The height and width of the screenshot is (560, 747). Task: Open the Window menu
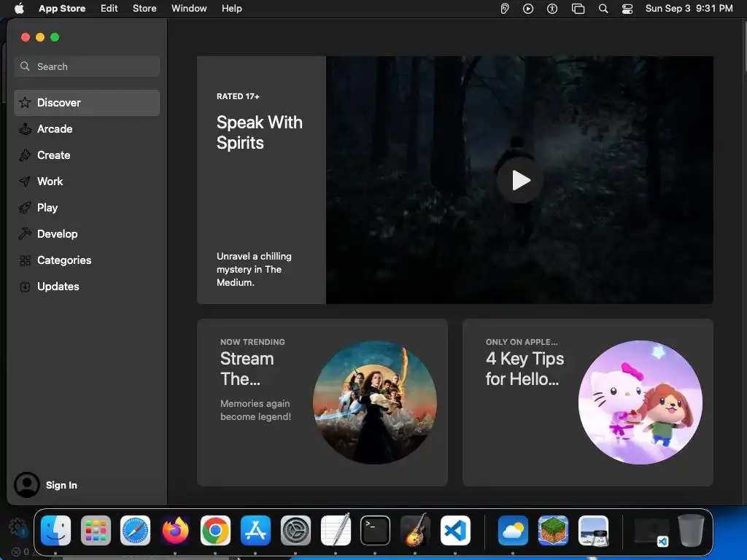coord(189,8)
